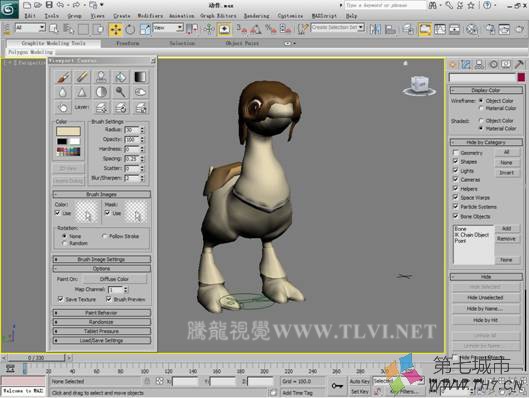The height and width of the screenshot is (398, 529).
Task: Select Random rotation radio button
Action: (64, 243)
